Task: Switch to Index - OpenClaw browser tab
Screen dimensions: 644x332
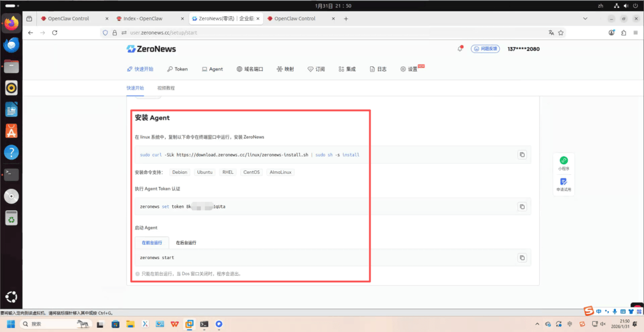Action: [150, 19]
